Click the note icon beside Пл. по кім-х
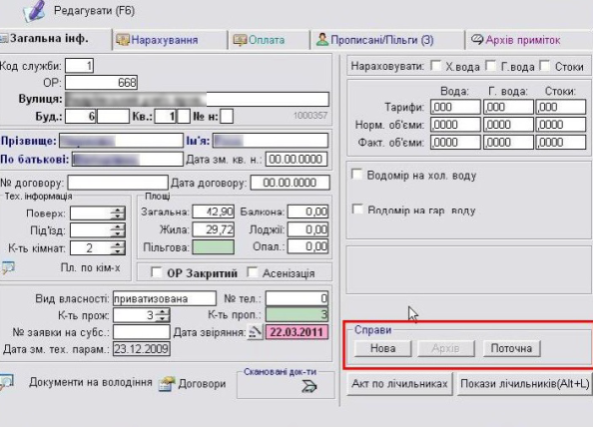 8,267
